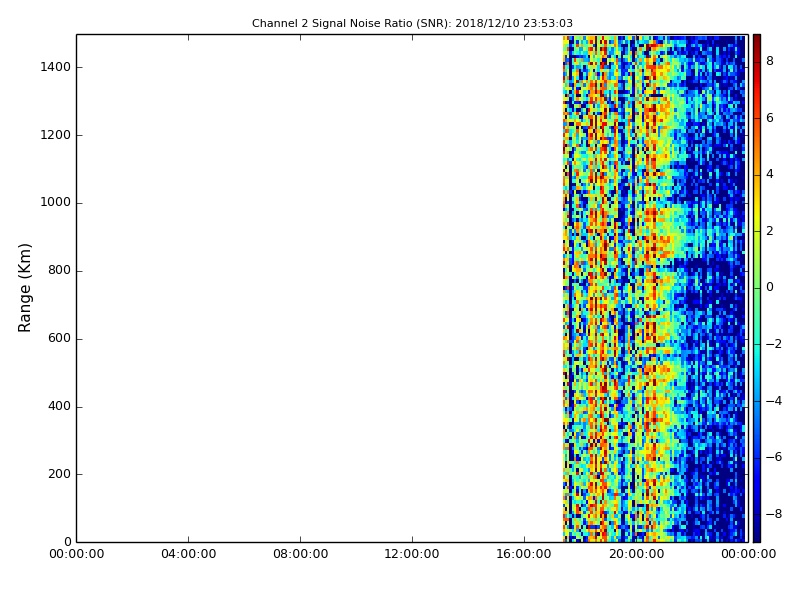The width and height of the screenshot is (800, 600).
Task: Click the 600 range tick label
Action: (59, 338)
